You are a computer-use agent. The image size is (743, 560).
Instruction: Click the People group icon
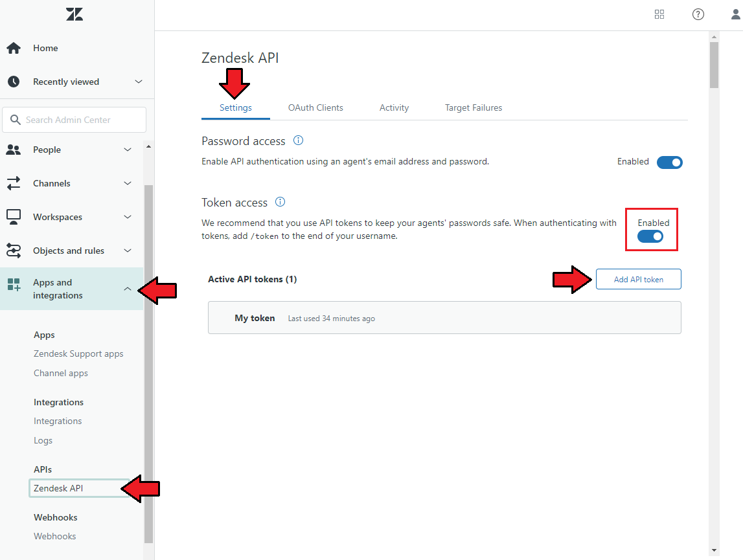pyautogui.click(x=13, y=150)
